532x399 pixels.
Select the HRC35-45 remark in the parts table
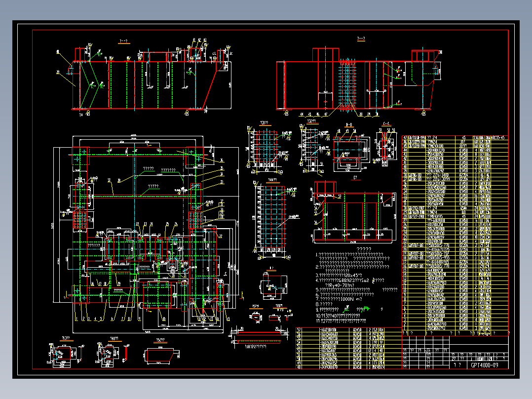[x=499, y=138]
